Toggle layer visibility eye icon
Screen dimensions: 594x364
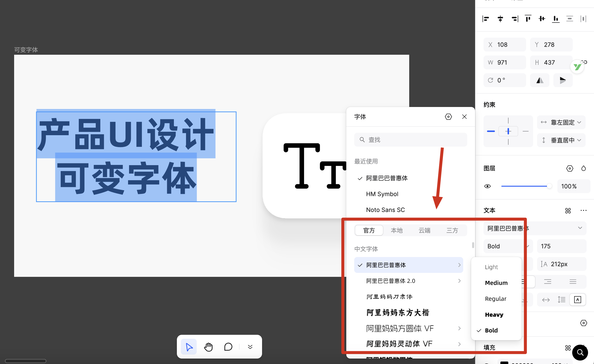tap(487, 186)
